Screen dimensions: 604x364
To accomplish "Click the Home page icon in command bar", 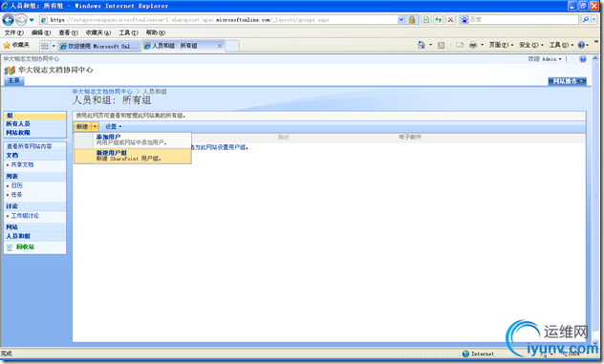I will coord(421,45).
